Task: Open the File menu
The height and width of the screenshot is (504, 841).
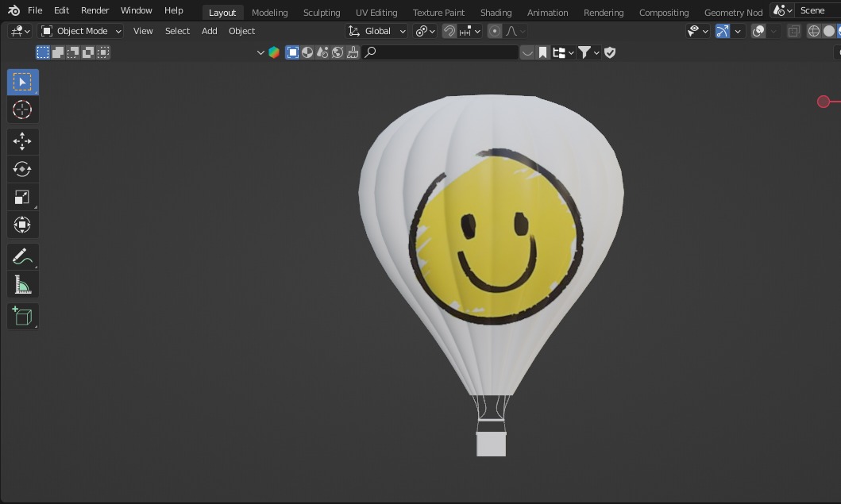Action: pyautogui.click(x=35, y=10)
